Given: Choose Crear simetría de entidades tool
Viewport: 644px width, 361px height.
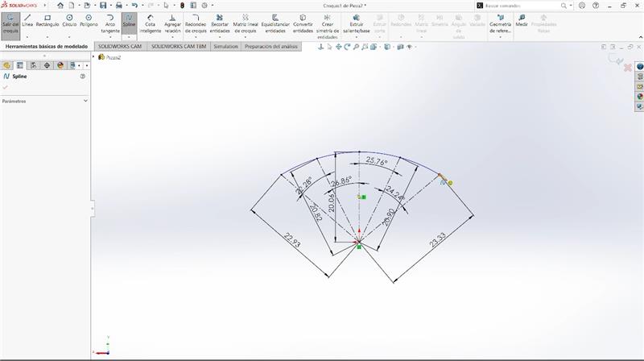Looking at the screenshot, I should (328, 27).
